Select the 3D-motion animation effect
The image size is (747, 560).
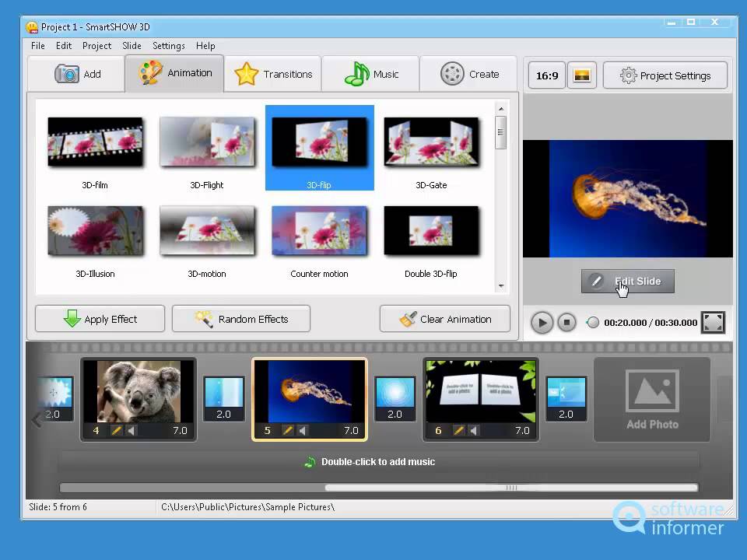(x=207, y=238)
